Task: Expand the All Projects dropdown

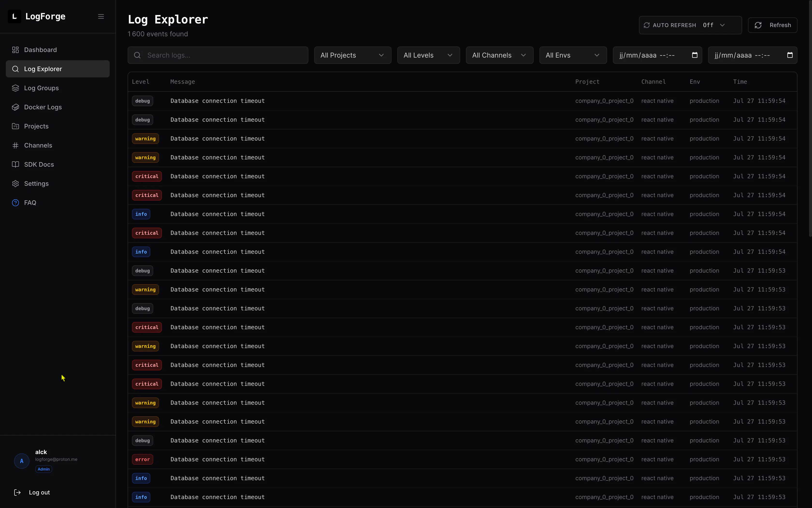Action: [x=353, y=55]
